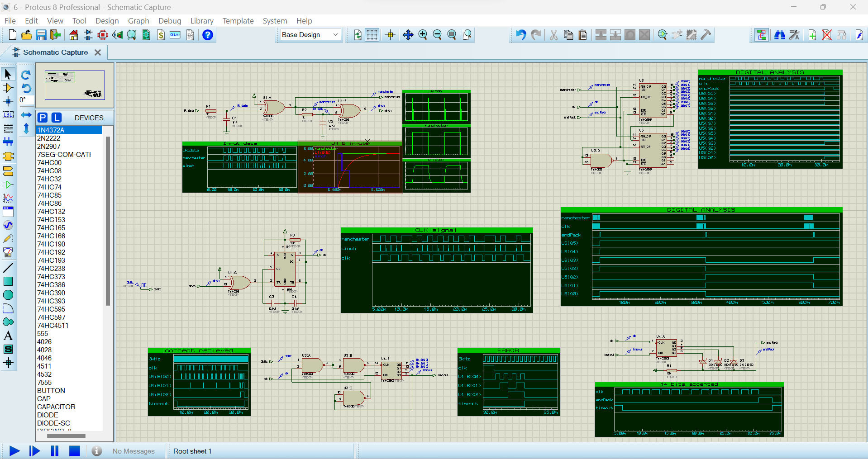The image size is (868, 459).
Task: View the No Messages log
Action: click(x=134, y=451)
